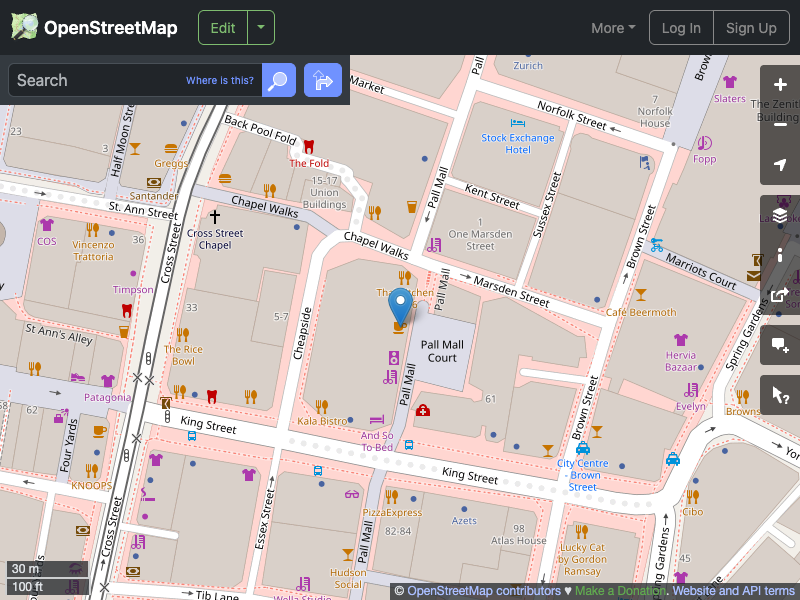Expand the Edit mode dropdown arrow
Viewport: 800px width, 600px height.
(x=260, y=27)
